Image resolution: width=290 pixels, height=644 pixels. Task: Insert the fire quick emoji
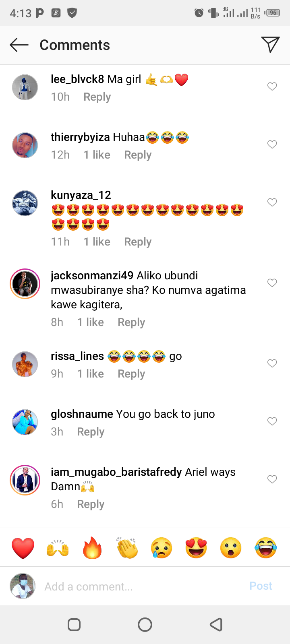coord(92,548)
